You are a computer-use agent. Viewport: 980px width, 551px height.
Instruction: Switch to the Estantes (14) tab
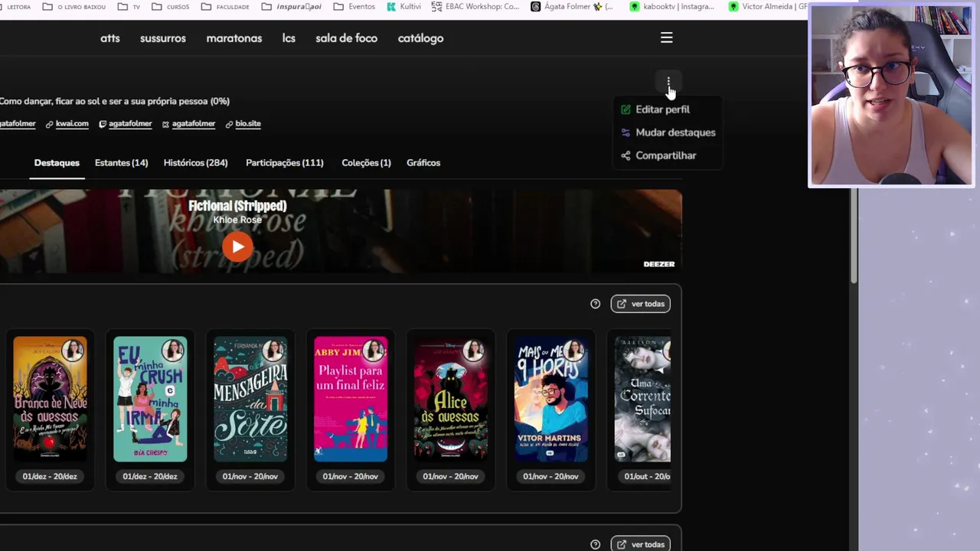(x=121, y=163)
